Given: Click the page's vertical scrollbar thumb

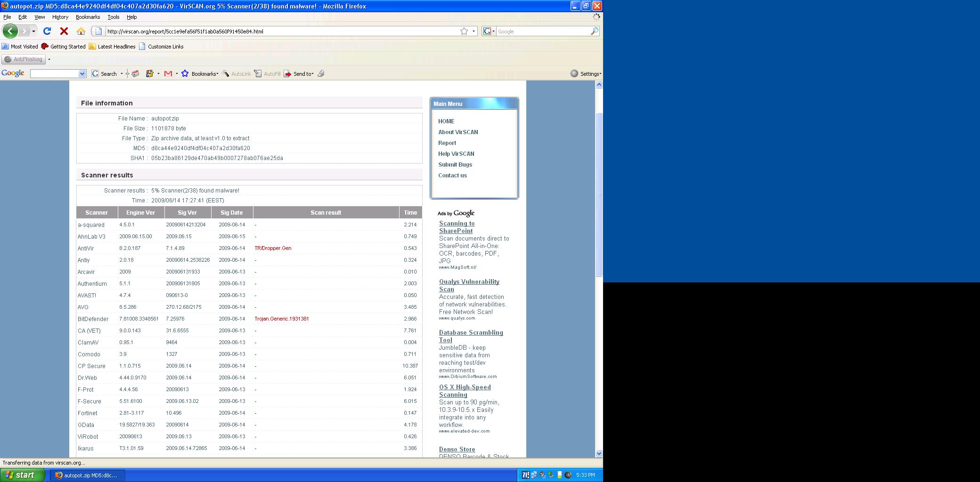Looking at the screenshot, I should (599, 195).
